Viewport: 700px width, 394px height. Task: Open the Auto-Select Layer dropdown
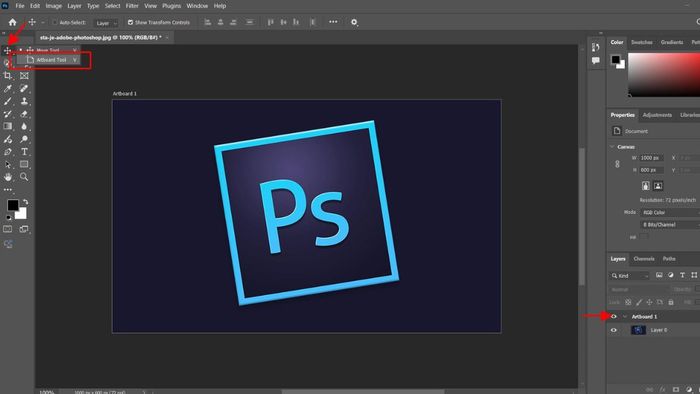[105, 23]
